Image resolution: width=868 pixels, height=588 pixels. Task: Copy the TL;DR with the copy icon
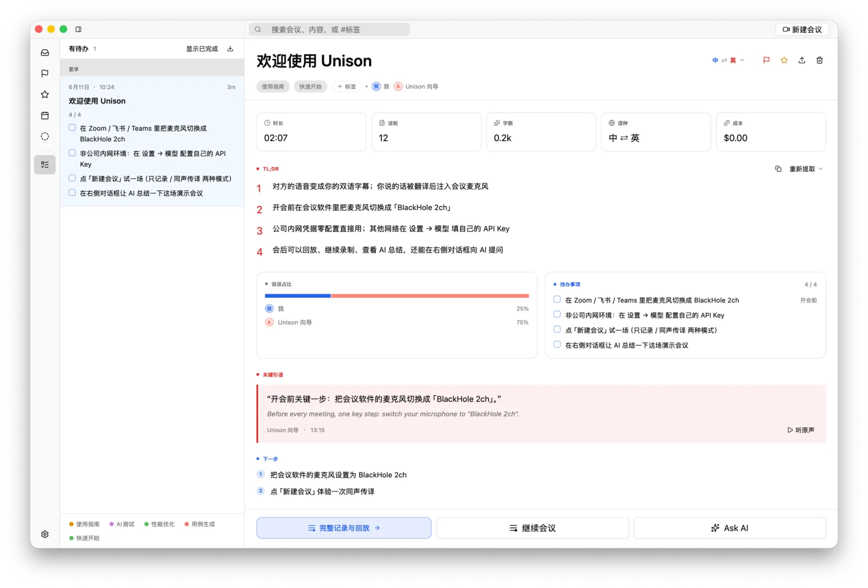click(778, 169)
